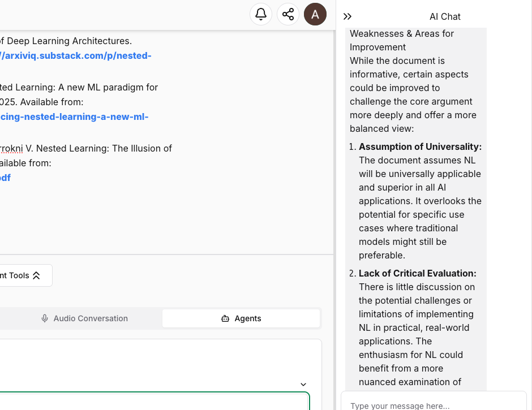The image size is (532, 410).
Task: Open the arxiviq.substack.com reference link
Action: (x=75, y=55)
